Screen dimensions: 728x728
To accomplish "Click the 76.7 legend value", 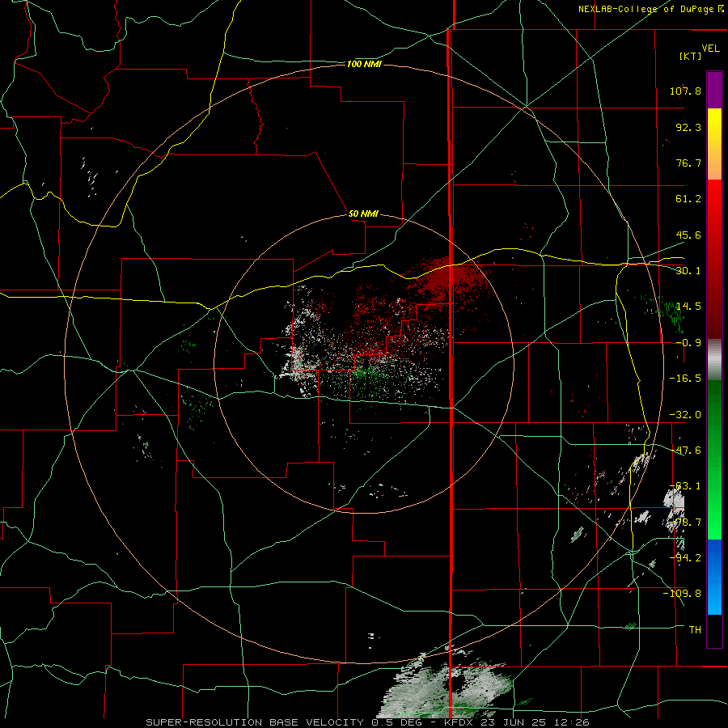I will pyautogui.click(x=688, y=163).
